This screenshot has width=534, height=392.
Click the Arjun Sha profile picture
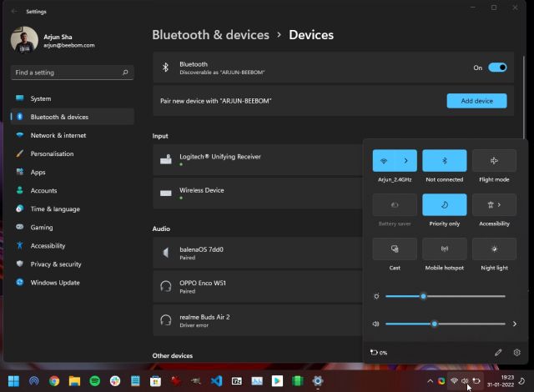(24, 40)
